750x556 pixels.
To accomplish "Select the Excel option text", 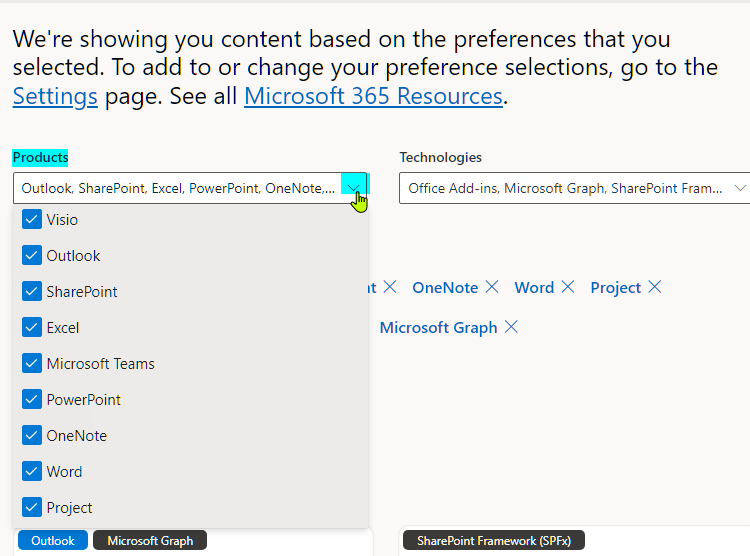I will click(x=63, y=328).
